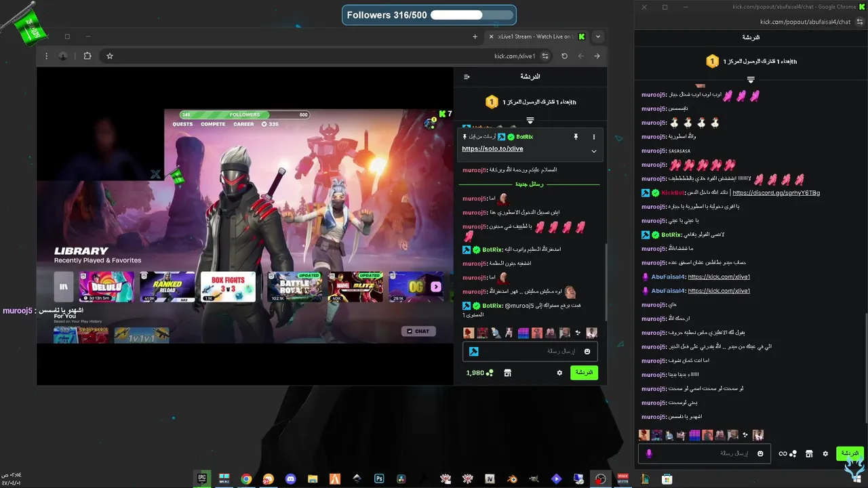Expand BotRix pinned message with chevron
Viewport: 868px width, 488px height.
click(x=594, y=151)
